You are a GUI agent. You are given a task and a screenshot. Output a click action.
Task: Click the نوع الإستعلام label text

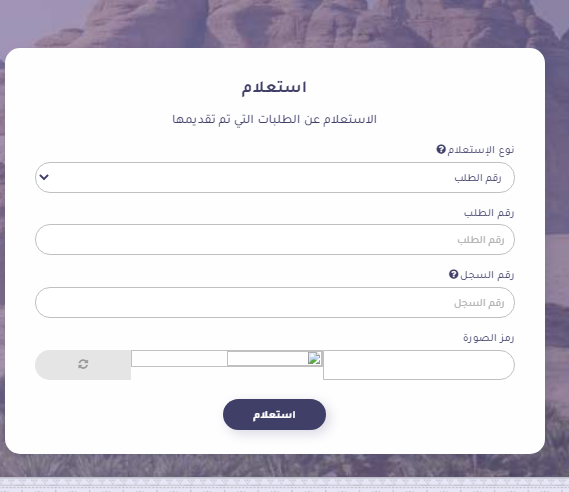(x=480, y=149)
